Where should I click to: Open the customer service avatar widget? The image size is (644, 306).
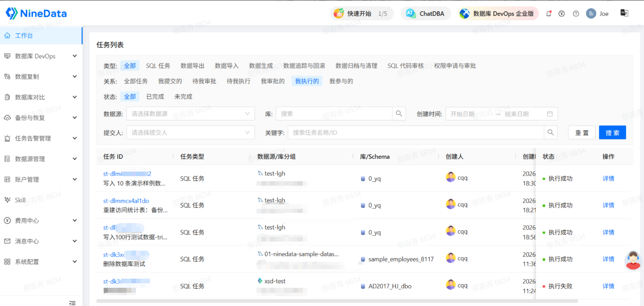point(633,260)
